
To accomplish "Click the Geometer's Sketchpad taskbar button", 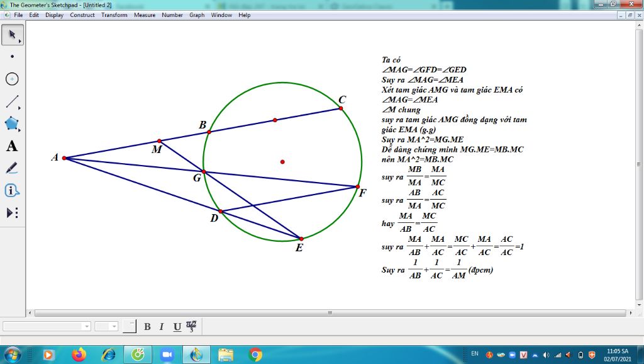I will point(196,355).
